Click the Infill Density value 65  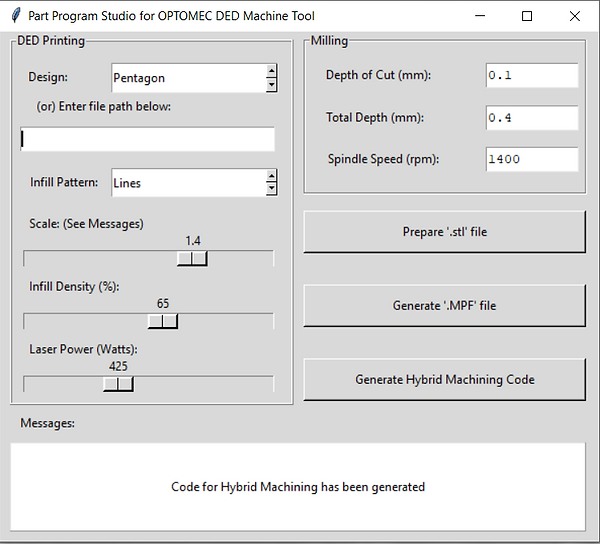(163, 303)
